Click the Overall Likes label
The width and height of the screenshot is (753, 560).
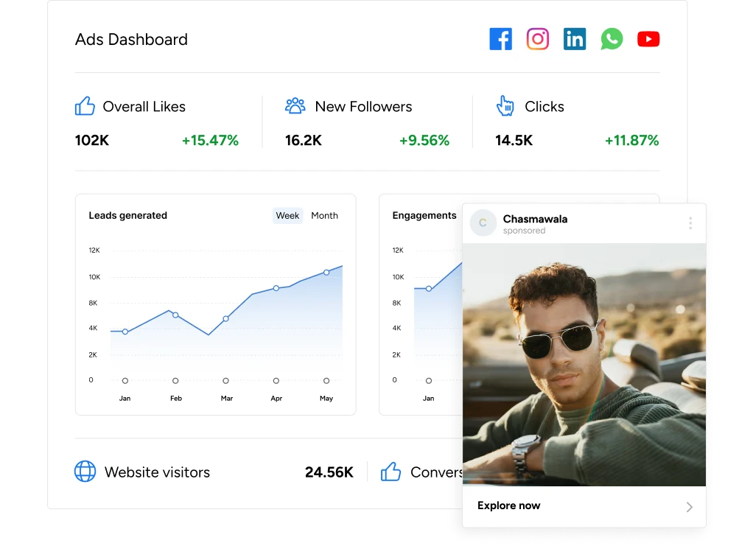pos(144,107)
